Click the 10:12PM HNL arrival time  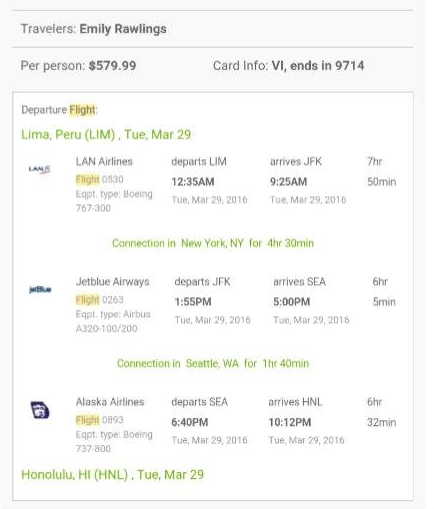(x=290, y=422)
